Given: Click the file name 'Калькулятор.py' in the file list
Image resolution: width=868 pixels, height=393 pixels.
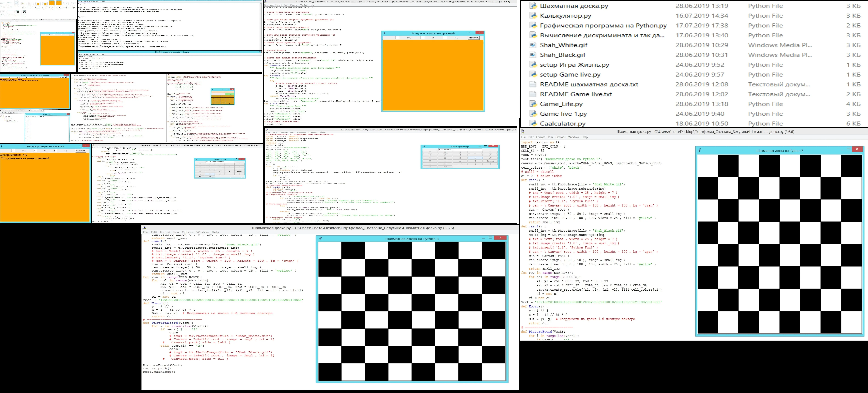Looking at the screenshot, I should coord(566,15).
